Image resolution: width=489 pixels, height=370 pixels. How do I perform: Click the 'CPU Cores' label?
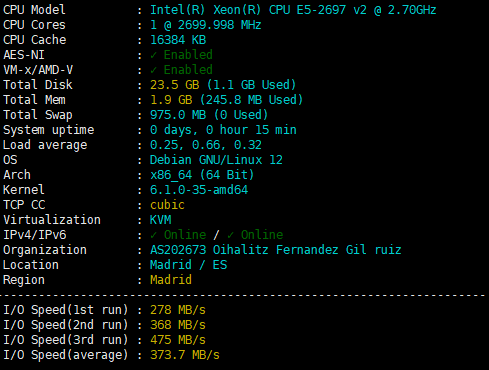point(34,25)
